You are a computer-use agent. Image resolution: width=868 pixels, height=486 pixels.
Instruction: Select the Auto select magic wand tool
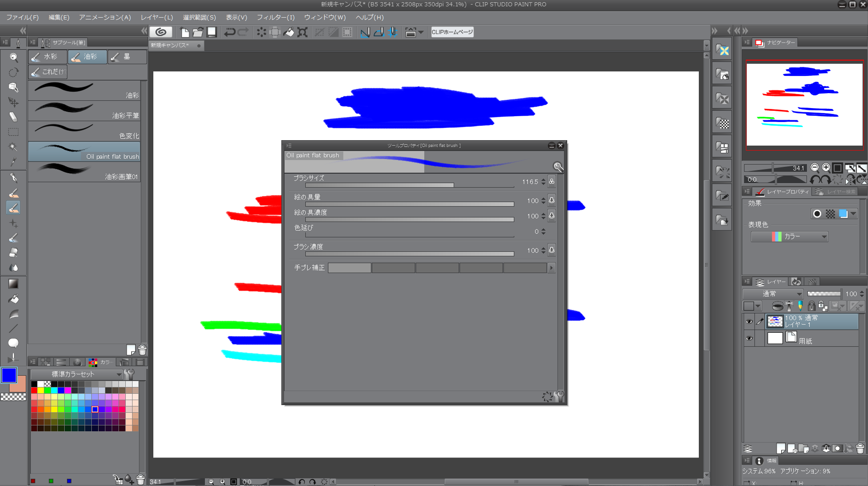(x=14, y=147)
